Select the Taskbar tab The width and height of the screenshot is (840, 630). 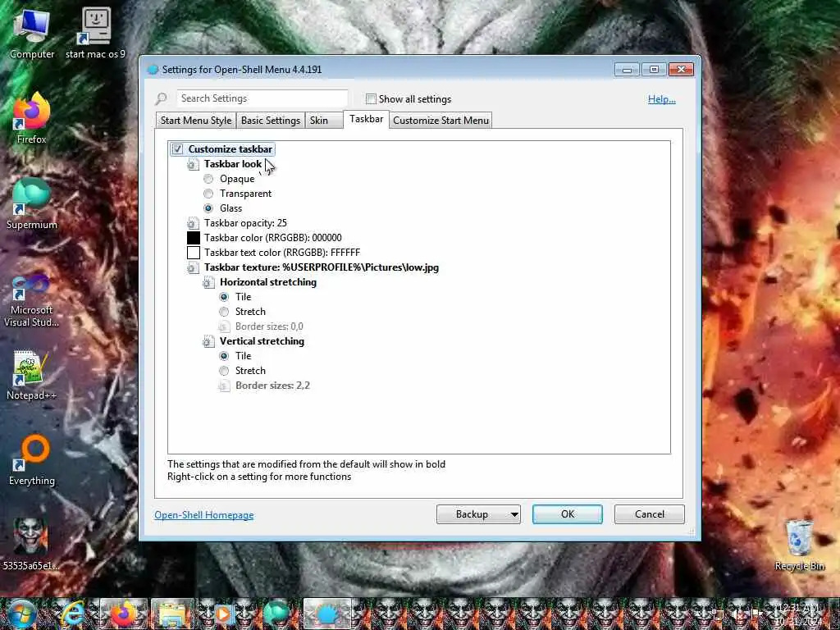[x=367, y=119]
